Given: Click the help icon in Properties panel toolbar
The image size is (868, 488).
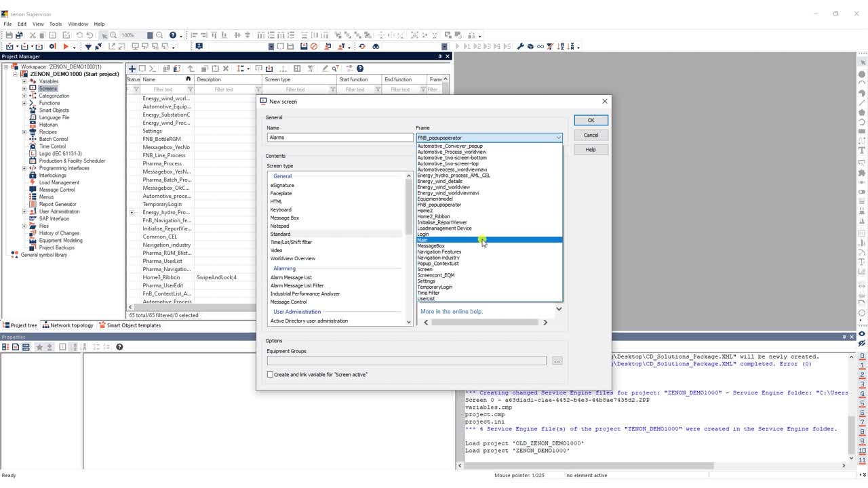Looking at the screenshot, I should tap(119, 347).
